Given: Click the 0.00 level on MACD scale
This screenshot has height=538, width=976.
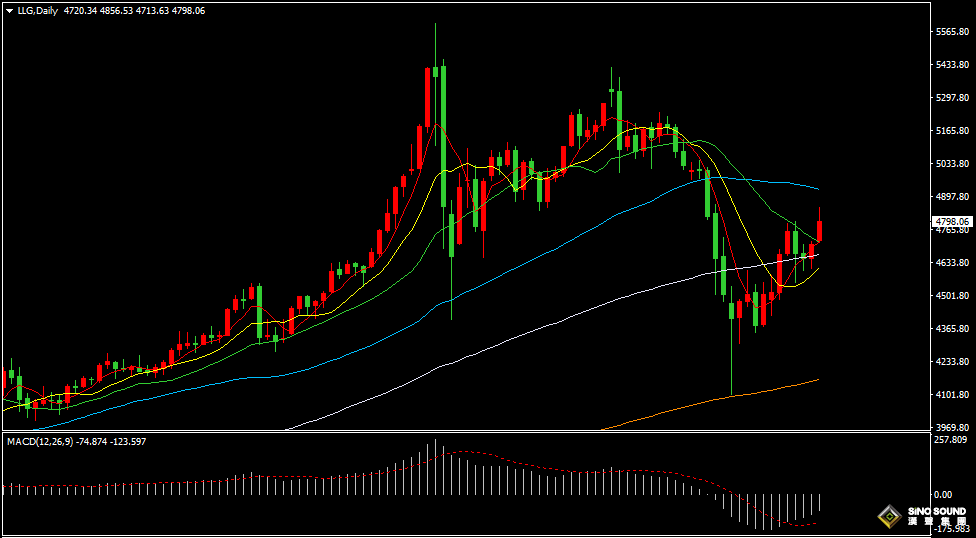Looking at the screenshot, I should point(942,494).
